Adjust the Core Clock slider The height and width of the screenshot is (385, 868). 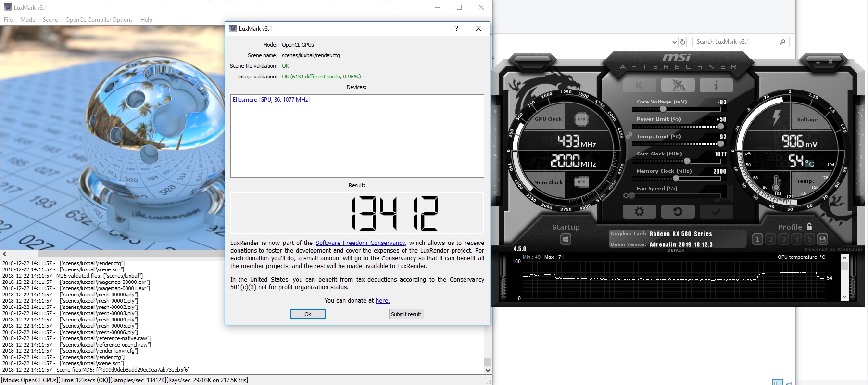coord(676,161)
